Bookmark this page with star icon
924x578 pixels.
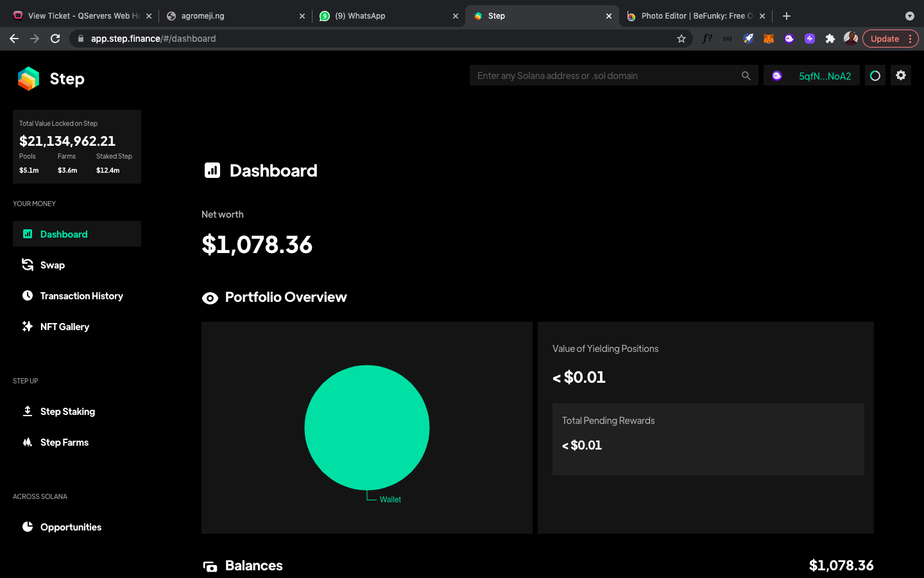681,39
